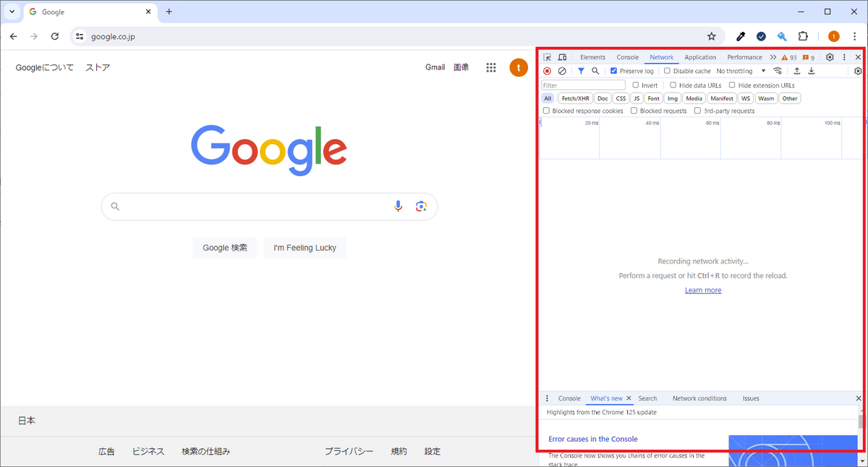Filter requests by CSS type

click(x=621, y=98)
